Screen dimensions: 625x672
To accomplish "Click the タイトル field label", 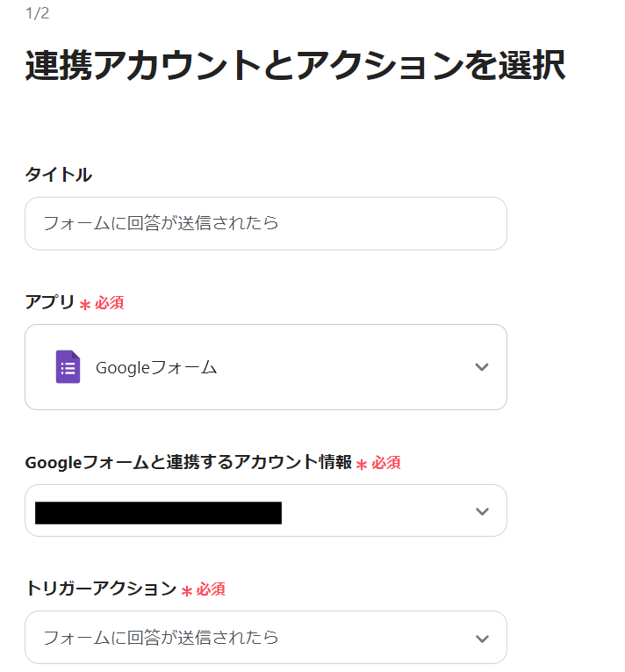I will click(x=58, y=175).
